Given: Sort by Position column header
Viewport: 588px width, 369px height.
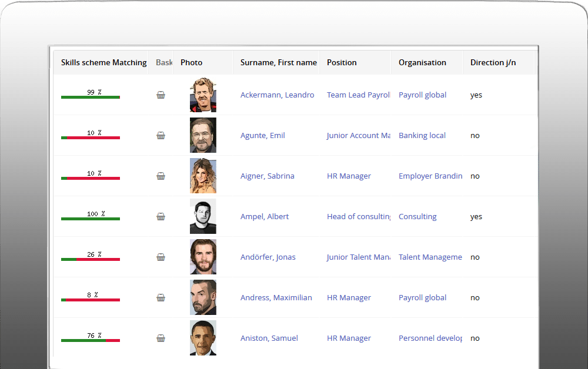Looking at the screenshot, I should 342,62.
